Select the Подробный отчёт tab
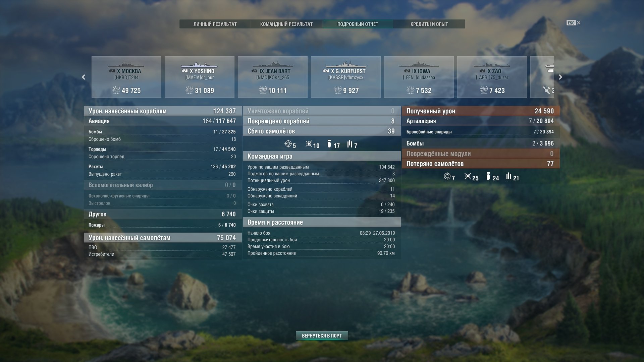644x362 pixels. coord(358,24)
